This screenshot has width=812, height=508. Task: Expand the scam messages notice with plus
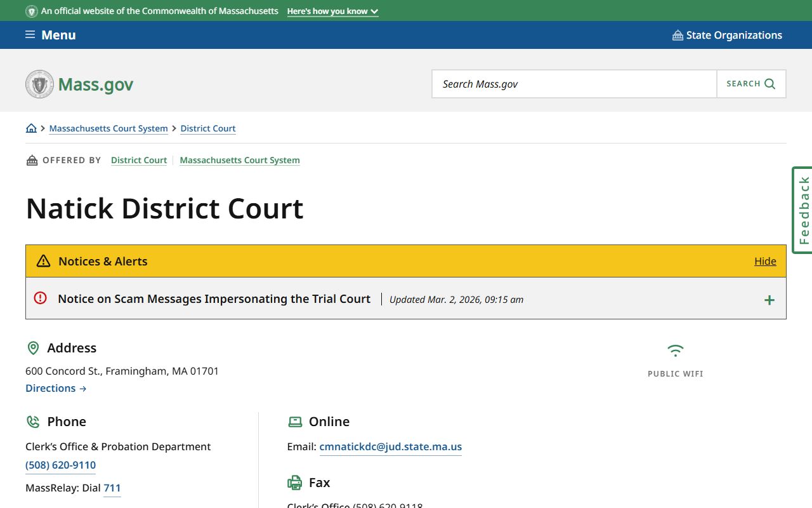769,300
